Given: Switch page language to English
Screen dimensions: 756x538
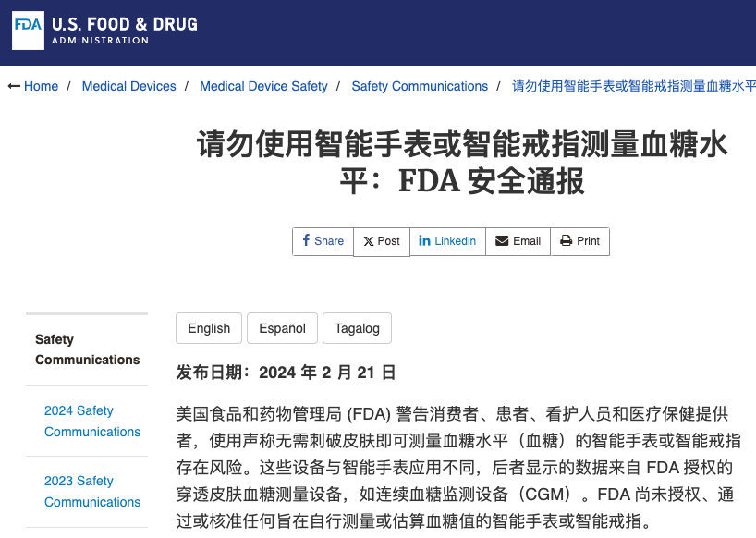Looking at the screenshot, I should point(209,328).
